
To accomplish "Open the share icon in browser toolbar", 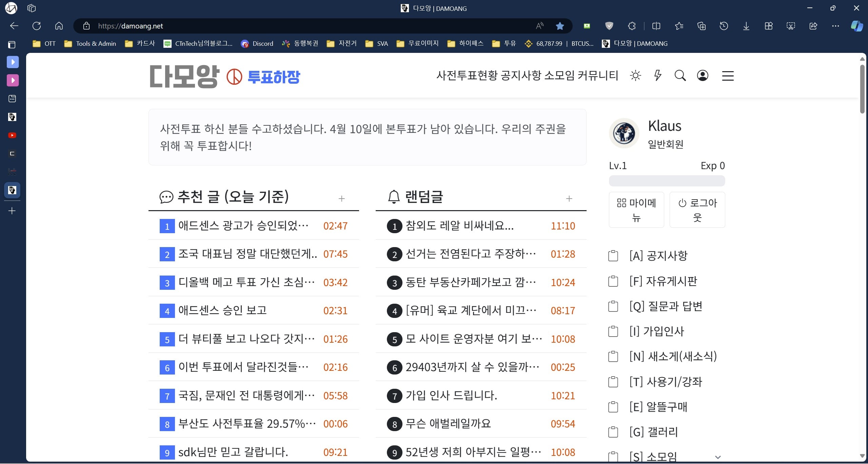I will (813, 26).
